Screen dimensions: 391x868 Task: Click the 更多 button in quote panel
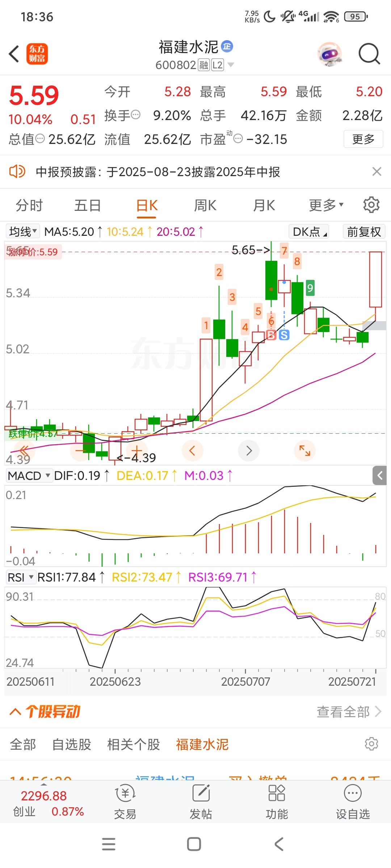pos(363,139)
